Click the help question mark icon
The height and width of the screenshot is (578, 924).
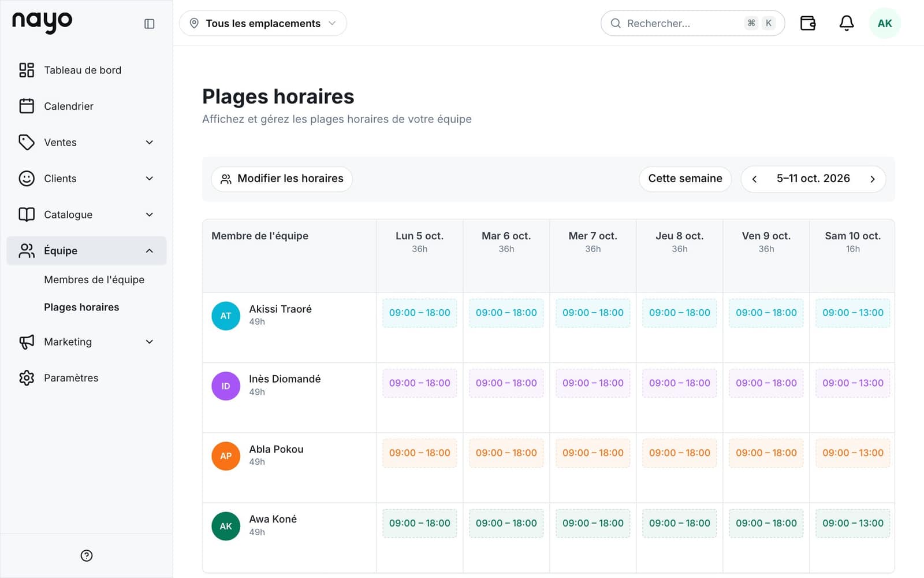[x=87, y=555]
